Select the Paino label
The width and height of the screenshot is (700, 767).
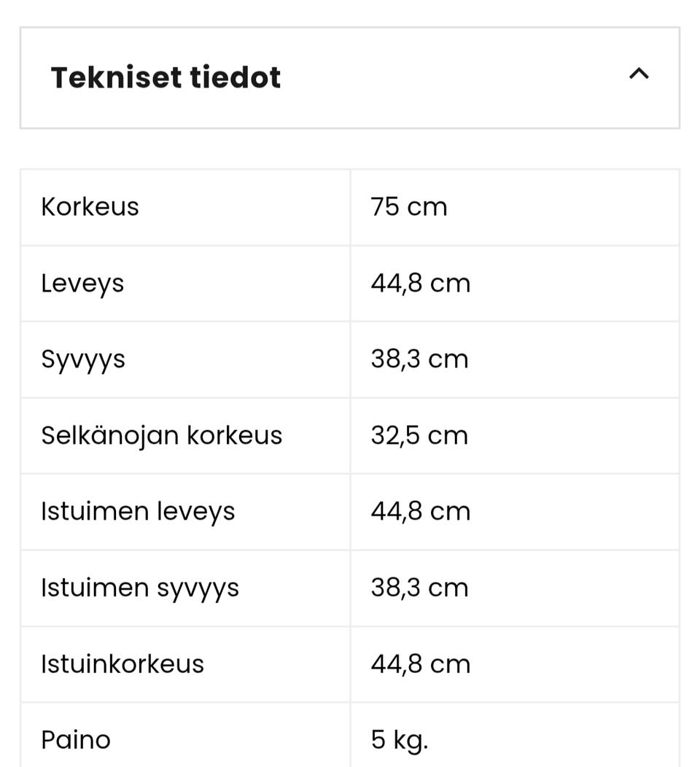click(x=76, y=740)
